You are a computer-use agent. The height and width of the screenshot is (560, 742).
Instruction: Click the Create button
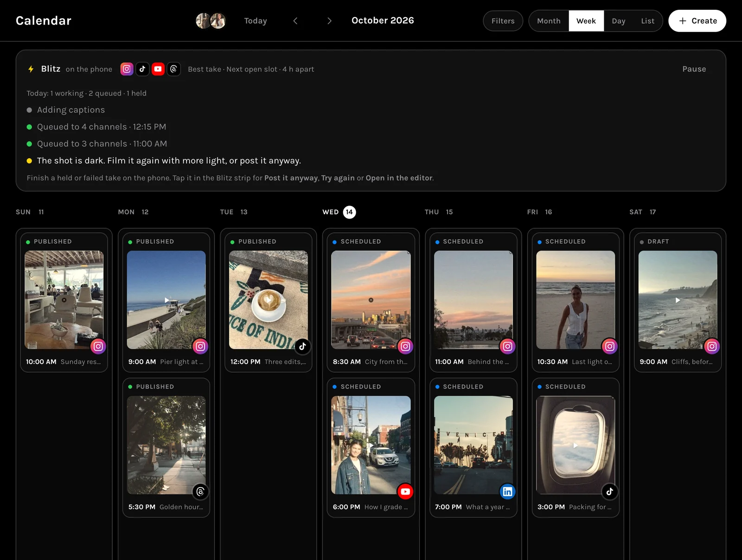coord(697,21)
